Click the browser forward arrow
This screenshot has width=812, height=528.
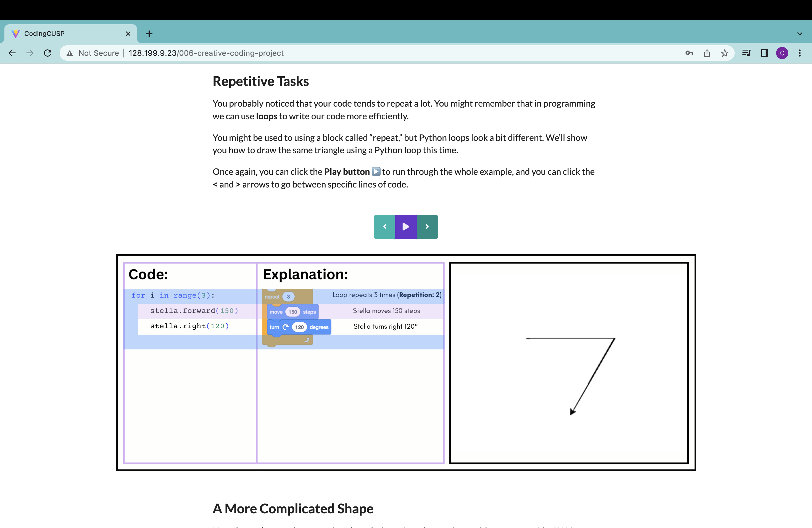pyautogui.click(x=30, y=53)
